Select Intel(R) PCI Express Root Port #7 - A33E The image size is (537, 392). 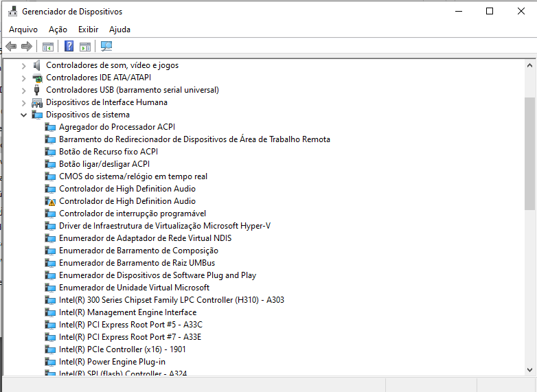[130, 337]
